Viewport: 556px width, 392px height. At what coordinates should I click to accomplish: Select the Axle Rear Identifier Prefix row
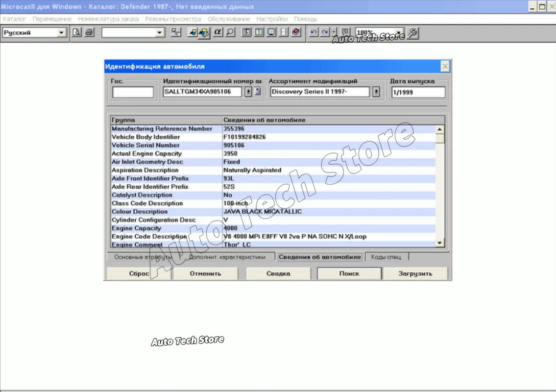click(x=273, y=187)
